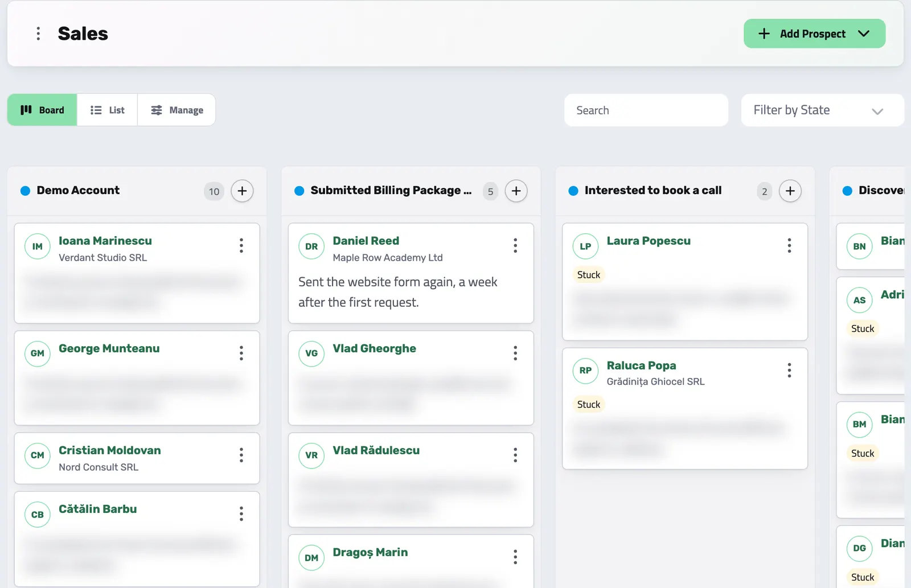
Task: Expand the Add Prospect chevron
Action: pyautogui.click(x=864, y=34)
